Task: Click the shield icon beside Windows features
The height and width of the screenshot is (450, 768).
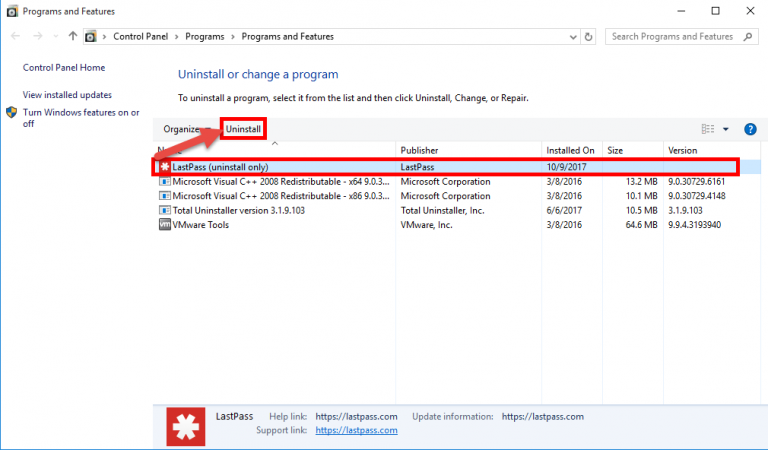Action: [12, 113]
